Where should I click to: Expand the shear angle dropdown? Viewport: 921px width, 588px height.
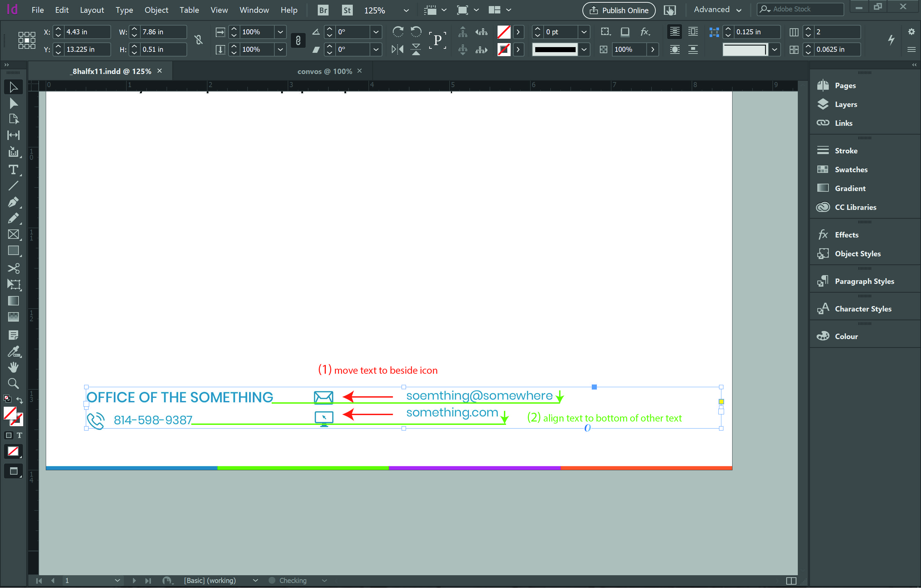pos(376,49)
